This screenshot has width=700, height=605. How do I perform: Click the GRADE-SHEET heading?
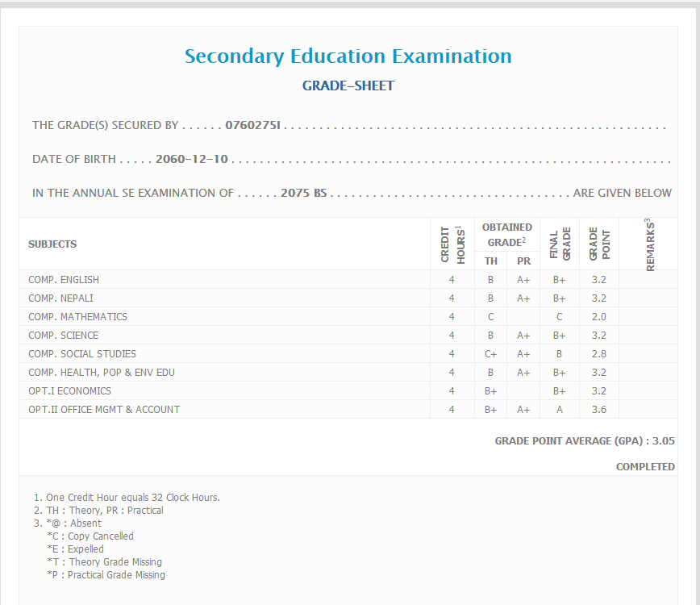(x=348, y=86)
